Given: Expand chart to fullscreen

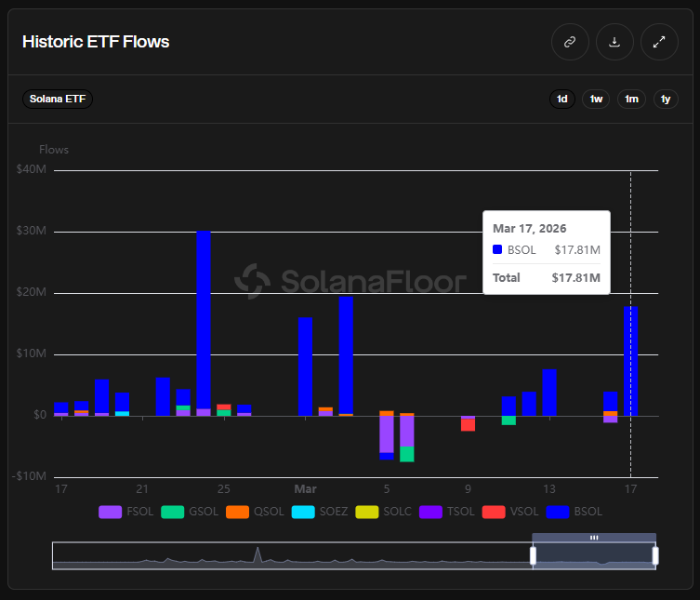Looking at the screenshot, I should (659, 42).
